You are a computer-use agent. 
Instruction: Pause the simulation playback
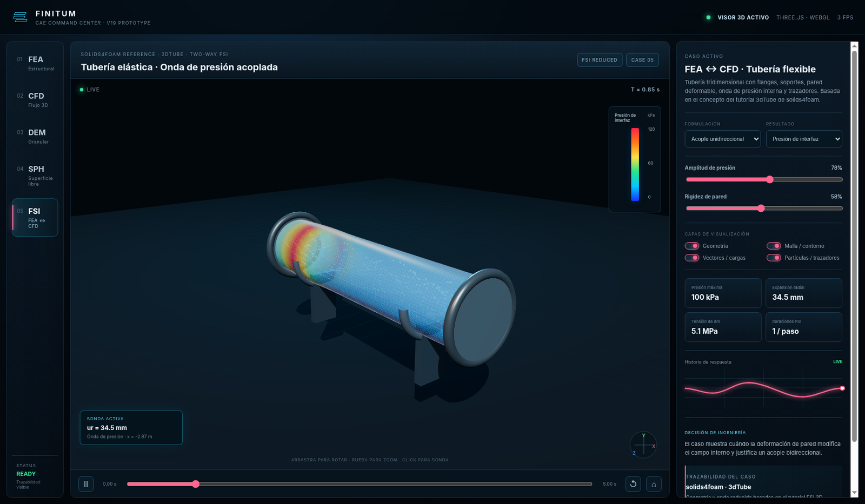coord(86,484)
